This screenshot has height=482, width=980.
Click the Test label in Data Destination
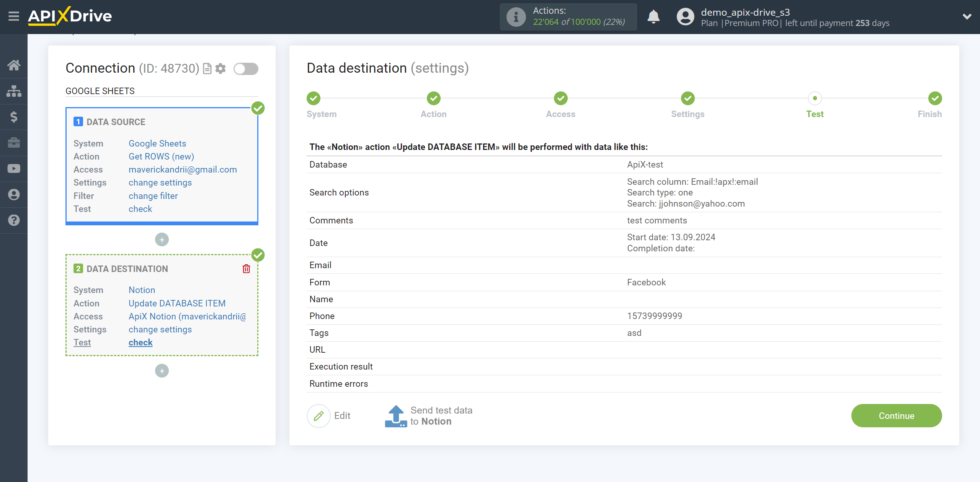[x=82, y=342]
